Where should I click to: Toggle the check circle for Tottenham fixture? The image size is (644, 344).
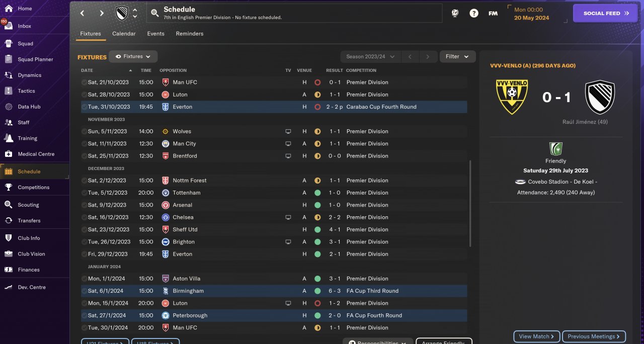click(x=84, y=193)
